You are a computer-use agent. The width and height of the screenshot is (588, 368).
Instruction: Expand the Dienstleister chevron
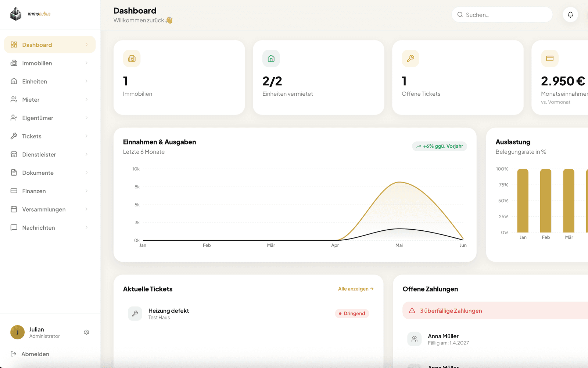(x=87, y=154)
